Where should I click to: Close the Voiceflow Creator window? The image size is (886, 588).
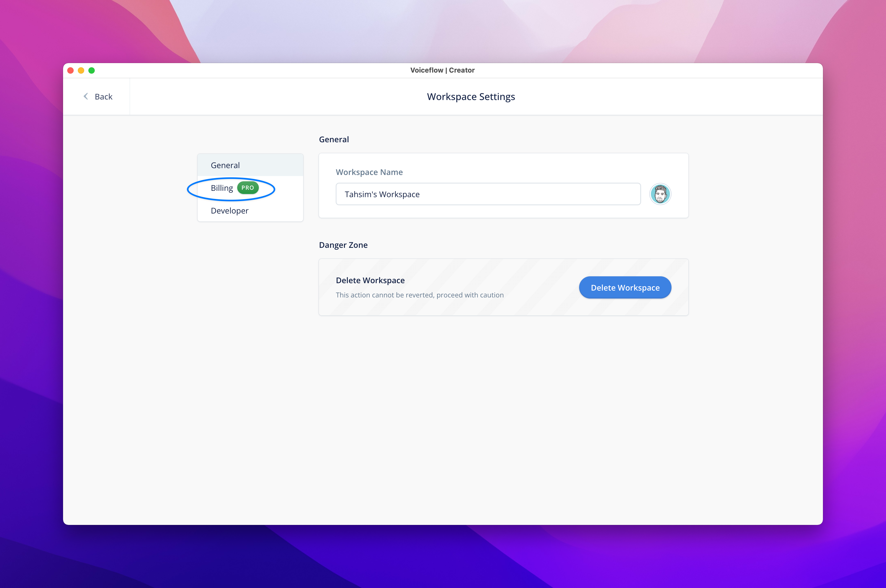[x=70, y=70]
